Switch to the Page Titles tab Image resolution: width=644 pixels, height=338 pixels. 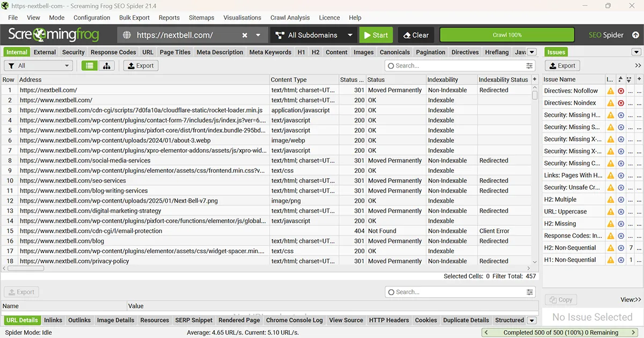click(x=175, y=52)
